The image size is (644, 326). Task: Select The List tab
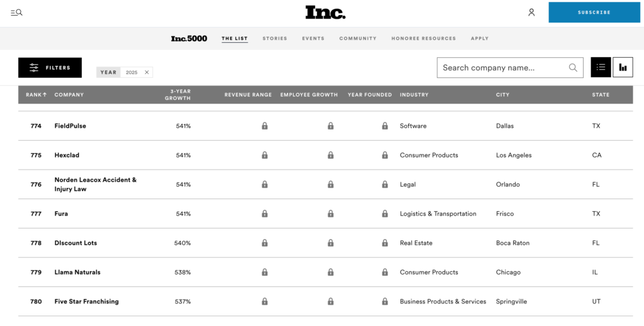pos(235,38)
